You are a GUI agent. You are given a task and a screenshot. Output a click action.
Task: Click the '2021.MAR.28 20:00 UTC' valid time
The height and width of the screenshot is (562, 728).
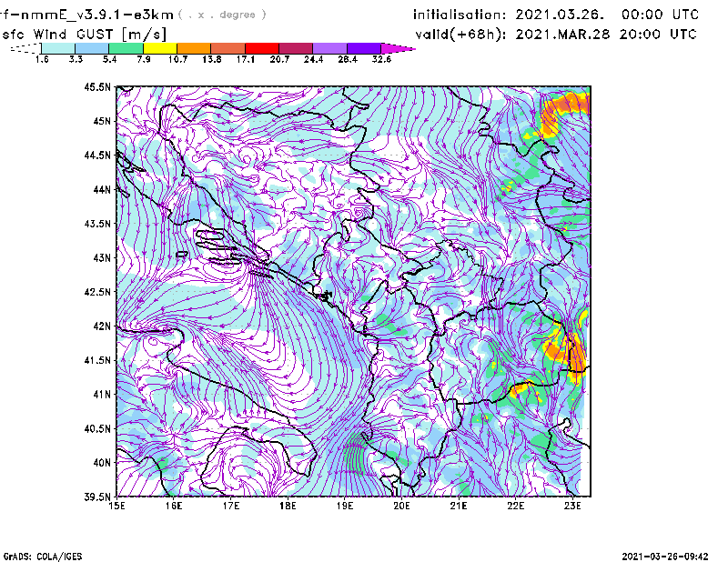(606, 35)
